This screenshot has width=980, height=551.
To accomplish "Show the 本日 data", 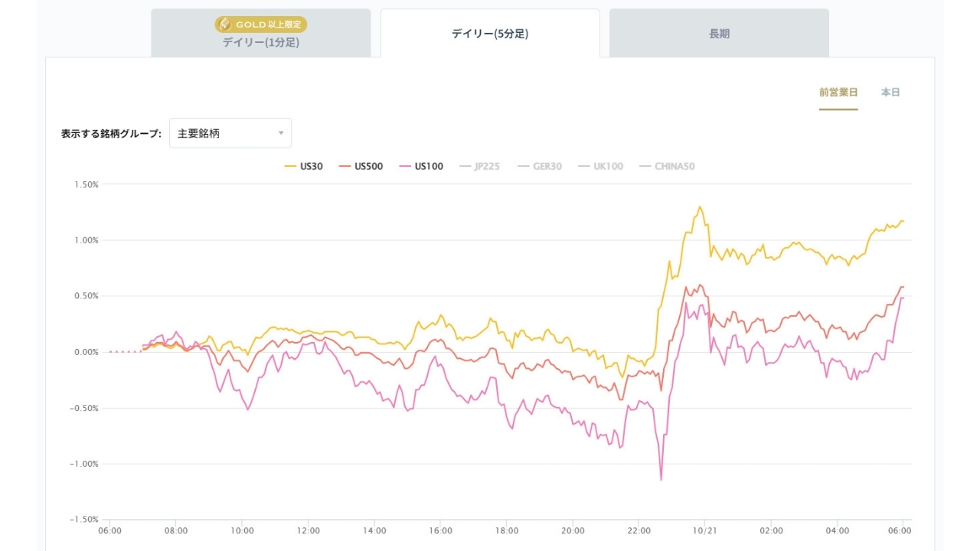I will pos(890,93).
